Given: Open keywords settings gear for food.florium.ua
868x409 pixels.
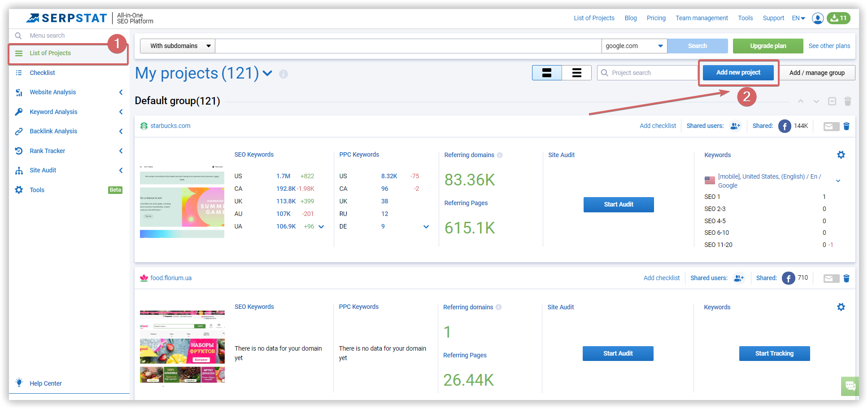Looking at the screenshot, I should point(841,307).
